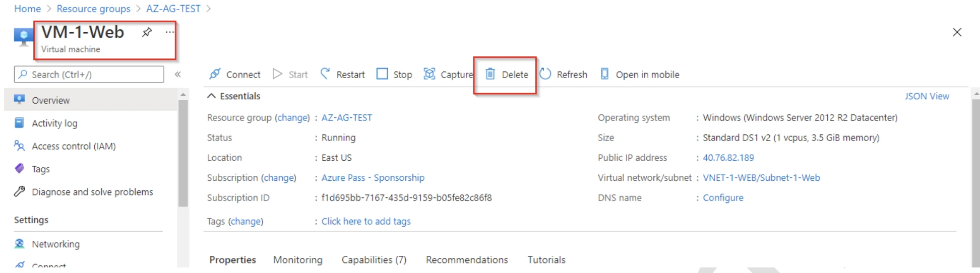The image size is (980, 273).
Task: Switch to the Properties tab
Action: pyautogui.click(x=232, y=260)
